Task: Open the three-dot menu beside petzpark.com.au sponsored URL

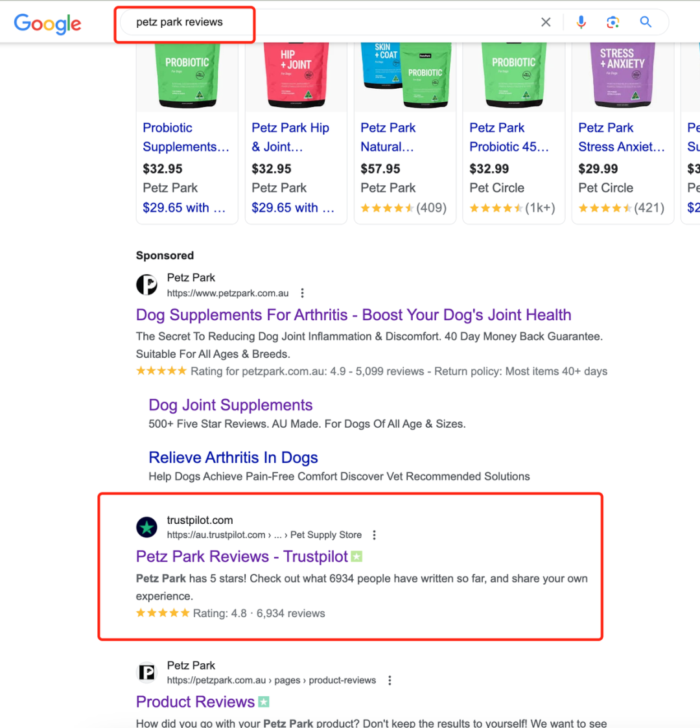Action: pos(302,293)
